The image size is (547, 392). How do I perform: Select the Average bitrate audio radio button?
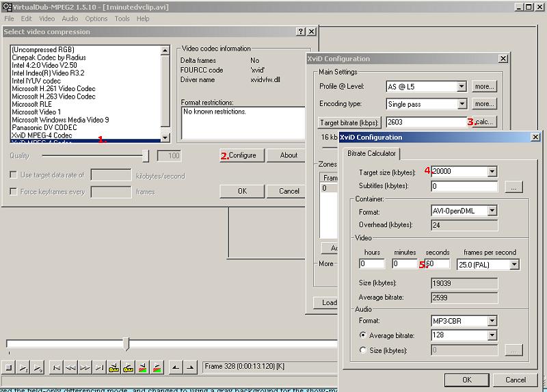363,335
